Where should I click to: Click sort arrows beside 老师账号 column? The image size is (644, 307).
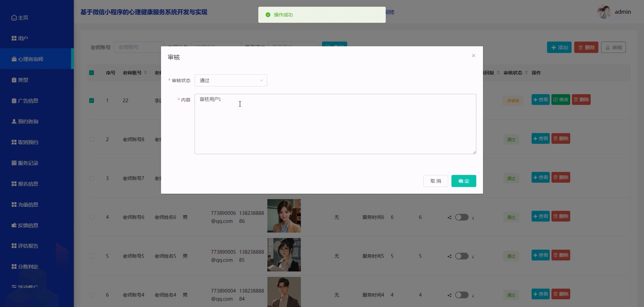146,72
